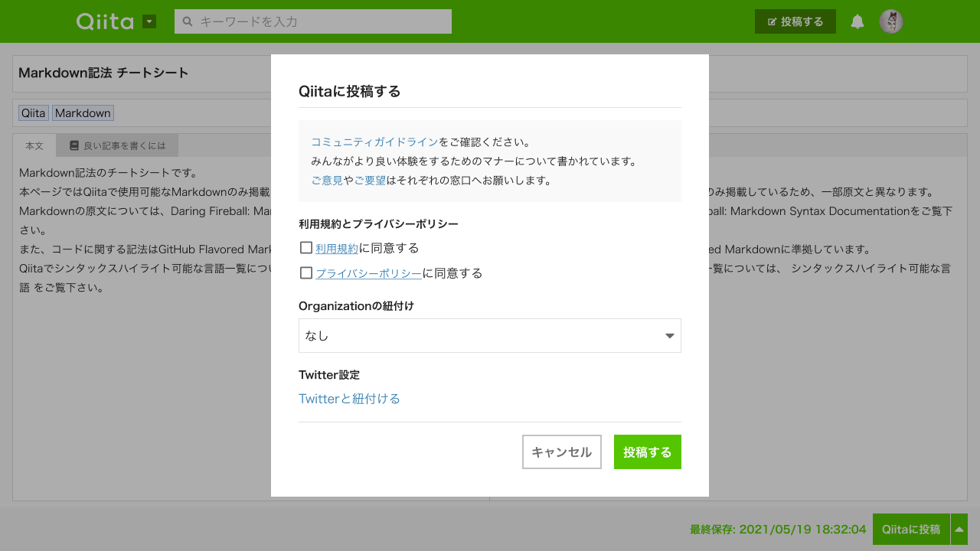Open the notifications bell icon
This screenshot has height=551, width=980.
coord(857,21)
